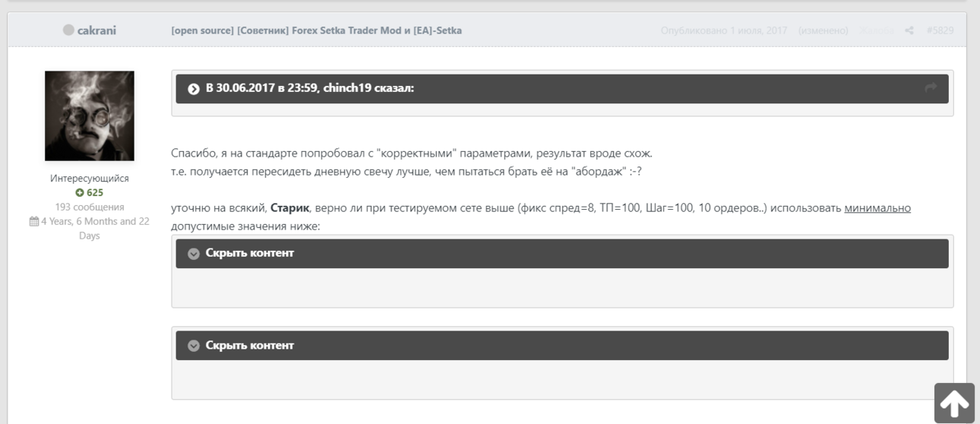The width and height of the screenshot is (980, 424).
Task: Click the scroll-to-top arrow button
Action: coord(954,403)
